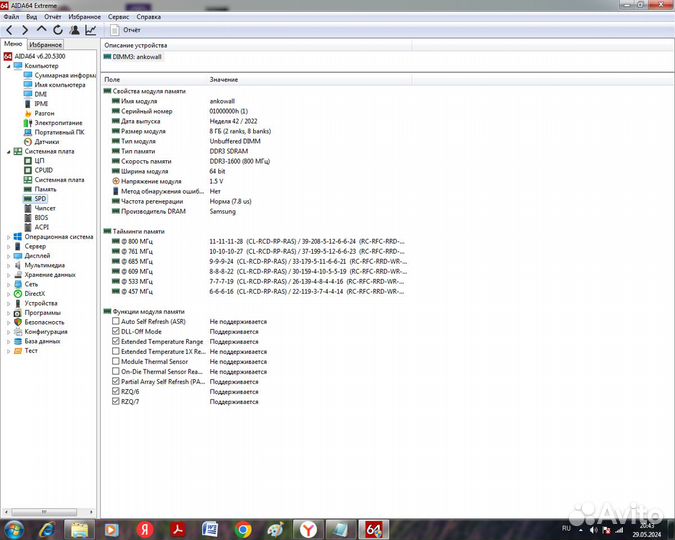
Task: Open the user icon in toolbar
Action: (75, 30)
